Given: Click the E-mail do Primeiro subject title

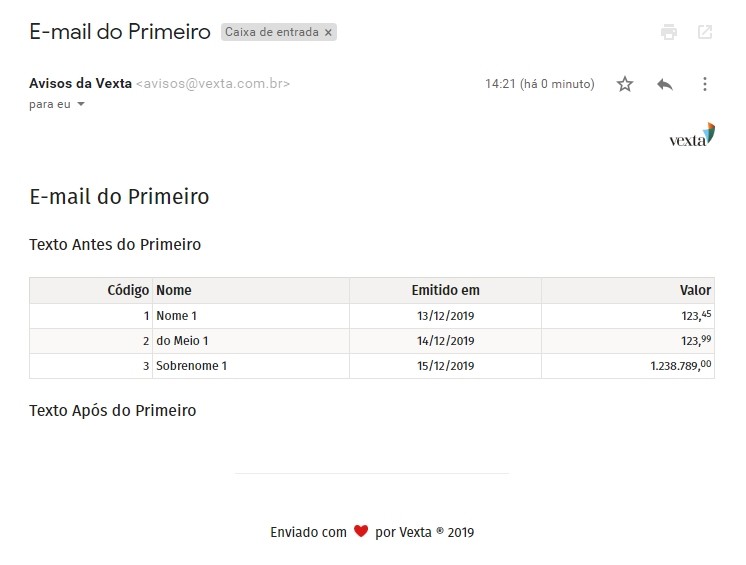Looking at the screenshot, I should tap(120, 32).
